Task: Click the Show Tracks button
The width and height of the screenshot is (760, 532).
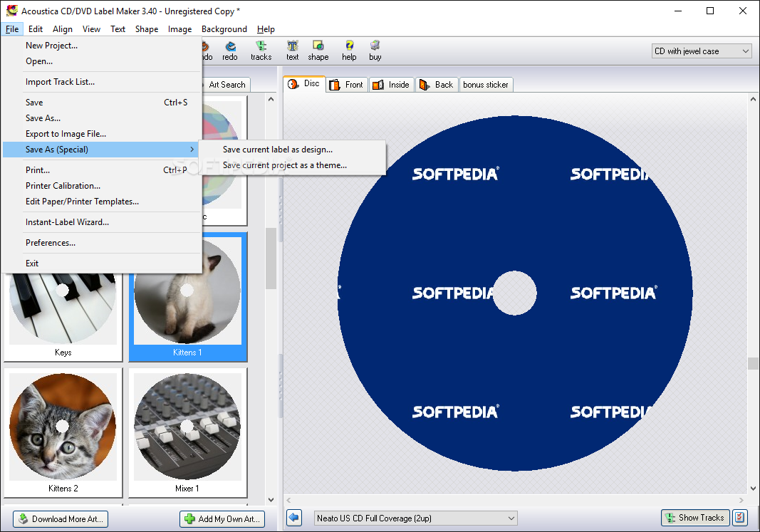Action: point(695,518)
